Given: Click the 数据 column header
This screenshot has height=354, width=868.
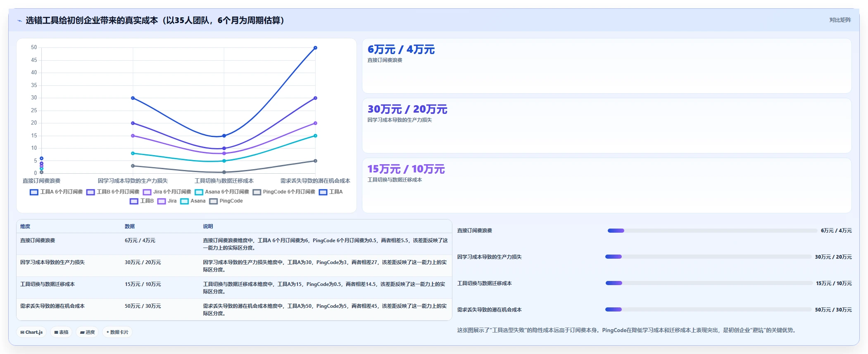Looking at the screenshot, I should (x=130, y=227).
